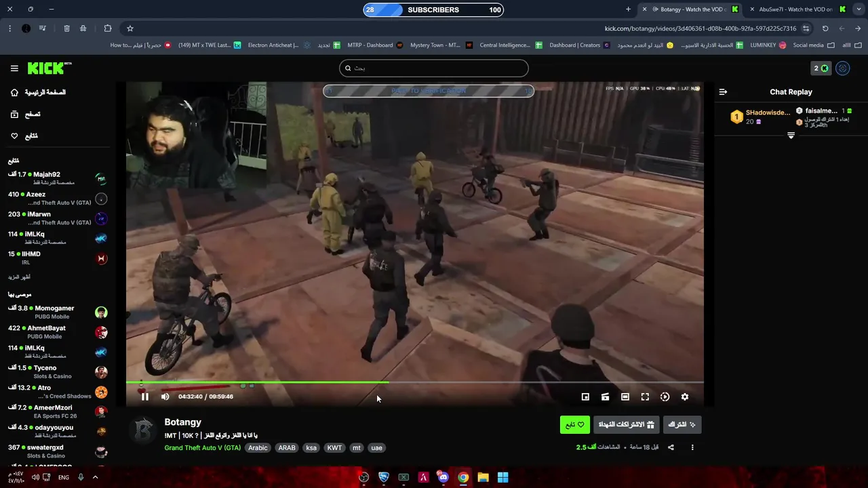Viewport: 868px width, 488px height.
Task: Seek on the green video progress bar
Action: 414,383
